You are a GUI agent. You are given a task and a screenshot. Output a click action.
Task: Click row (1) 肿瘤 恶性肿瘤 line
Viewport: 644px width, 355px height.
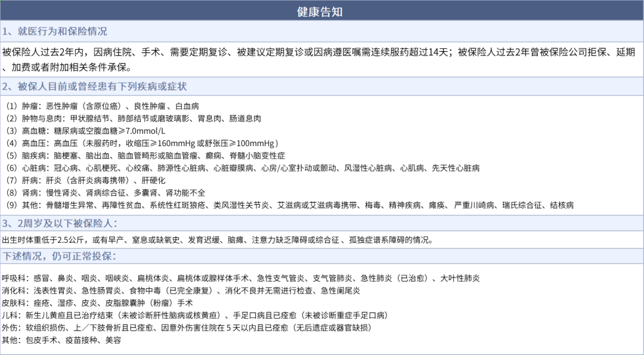pyautogui.click(x=103, y=106)
